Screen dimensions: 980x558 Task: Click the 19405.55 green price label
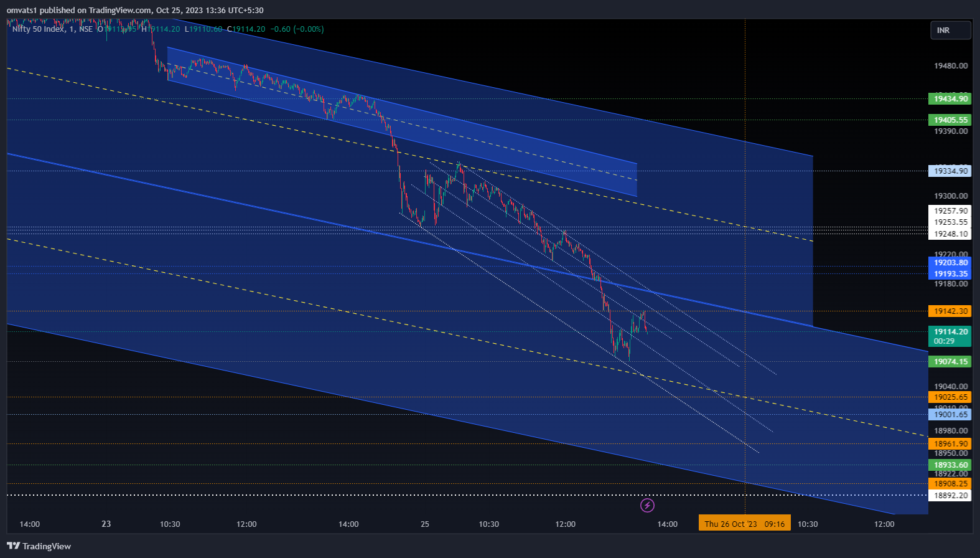950,120
